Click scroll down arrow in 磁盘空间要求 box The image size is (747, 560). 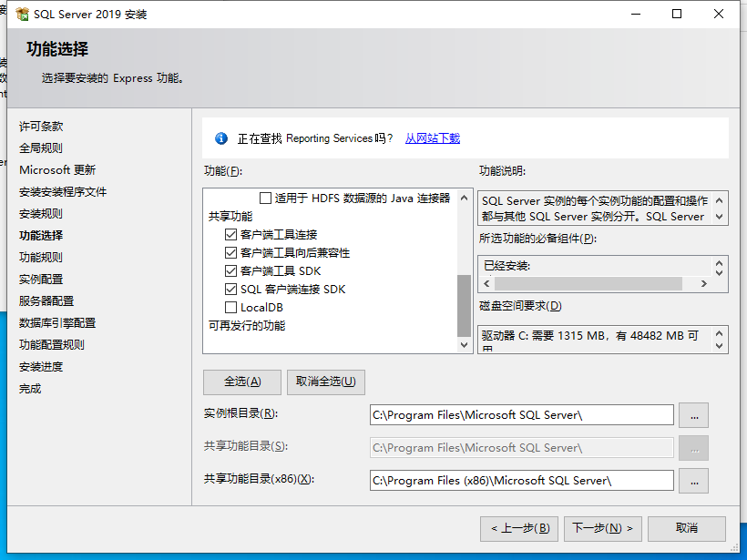coord(720,346)
